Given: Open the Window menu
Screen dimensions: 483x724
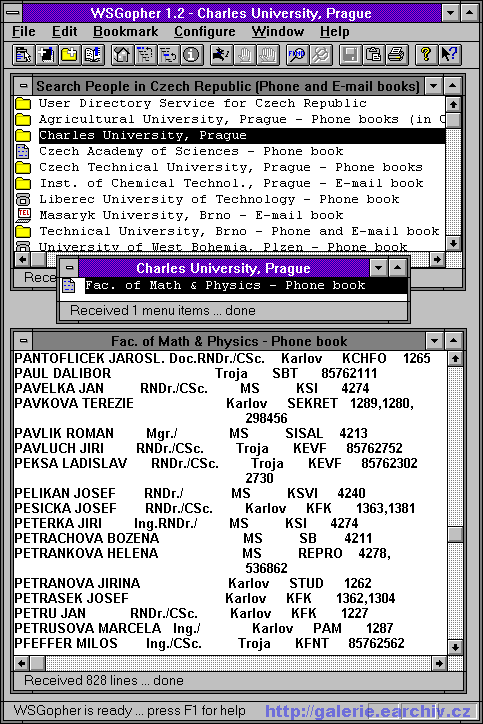Looking at the screenshot, I should [x=278, y=31].
